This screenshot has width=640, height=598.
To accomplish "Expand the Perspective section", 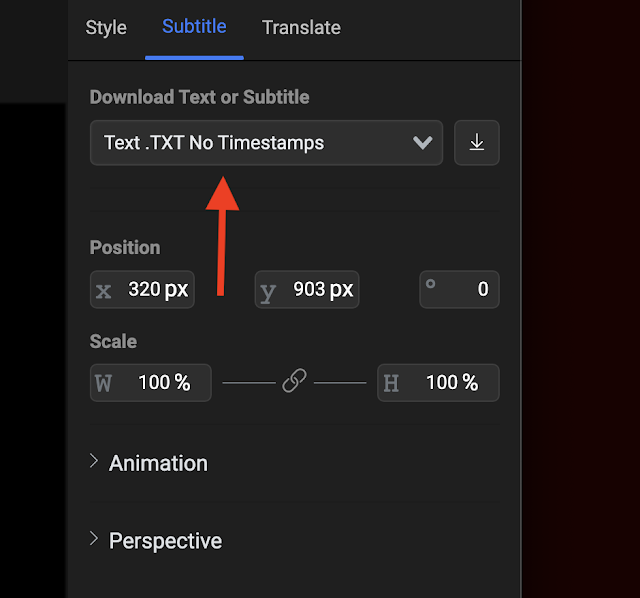I will click(165, 541).
